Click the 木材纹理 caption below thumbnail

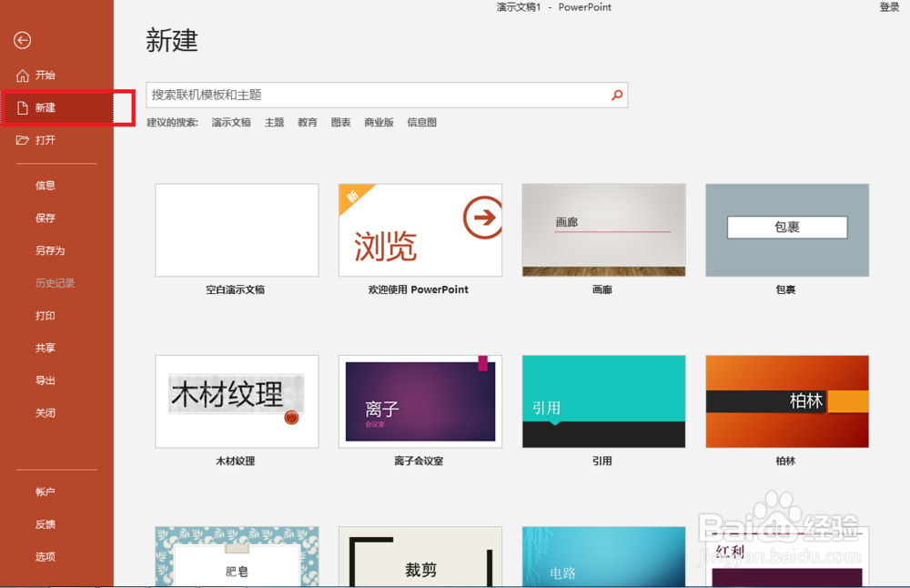click(235, 461)
